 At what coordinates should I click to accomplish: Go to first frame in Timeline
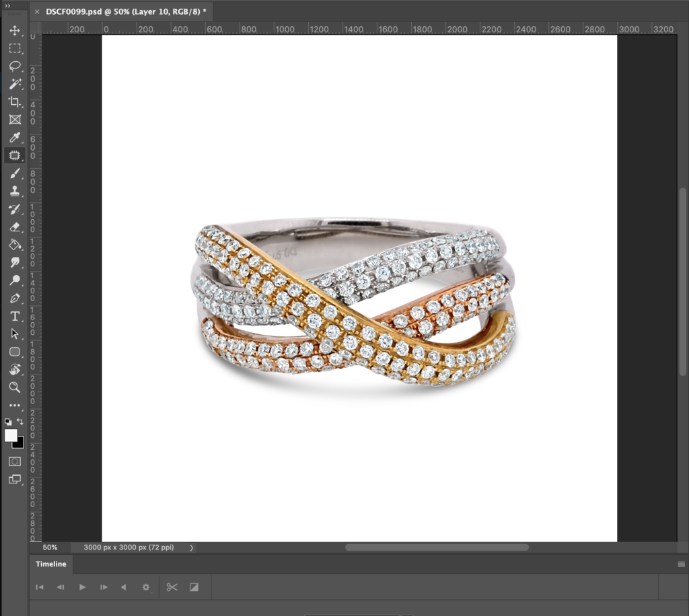point(40,587)
